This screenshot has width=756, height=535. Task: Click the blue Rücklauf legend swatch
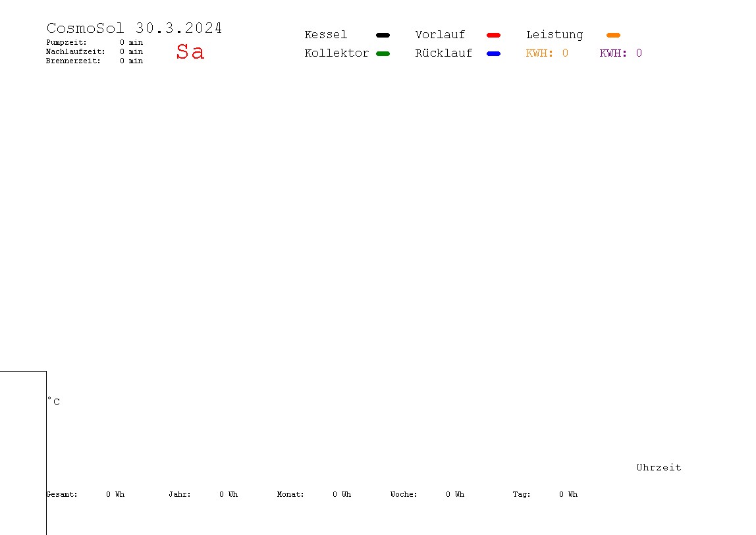point(493,53)
